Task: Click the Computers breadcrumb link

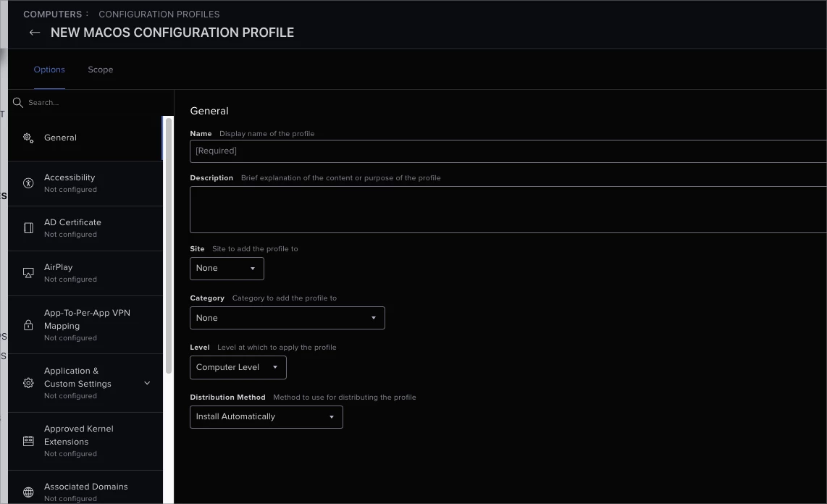Action: click(52, 14)
